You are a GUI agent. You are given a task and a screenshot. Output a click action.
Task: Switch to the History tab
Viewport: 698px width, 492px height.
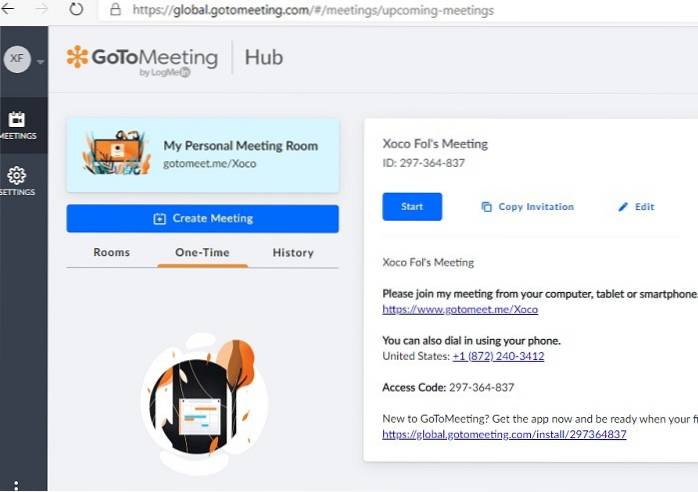click(293, 253)
